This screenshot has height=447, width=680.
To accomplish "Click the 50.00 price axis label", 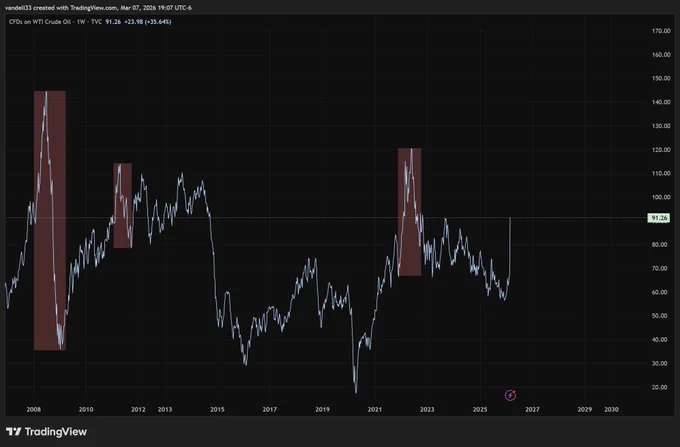I will pos(662,316).
